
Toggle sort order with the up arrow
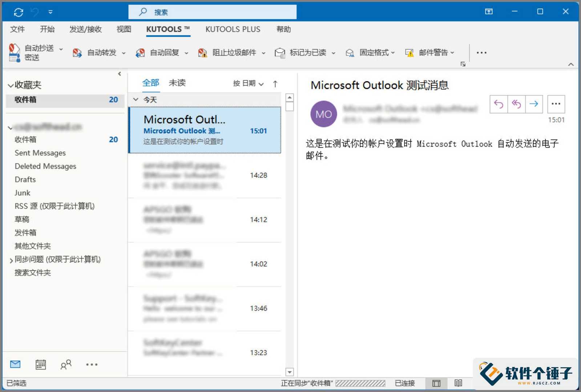(275, 84)
